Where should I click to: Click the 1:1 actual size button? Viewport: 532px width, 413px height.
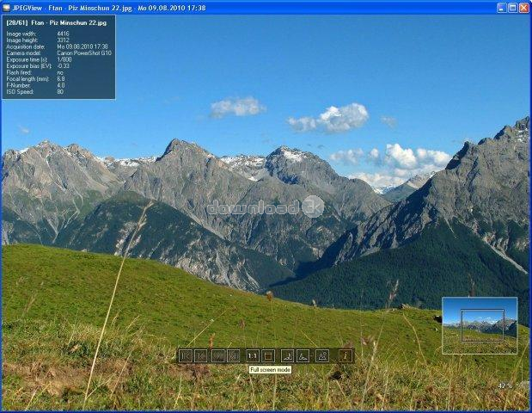[x=252, y=356]
